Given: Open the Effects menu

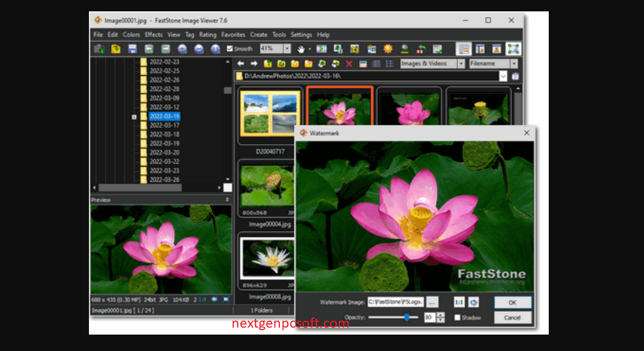Looking at the screenshot, I should coord(153,35).
